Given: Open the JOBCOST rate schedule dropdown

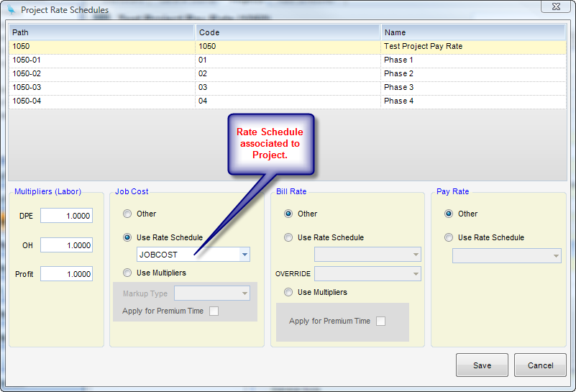Looking at the screenshot, I should [x=244, y=255].
